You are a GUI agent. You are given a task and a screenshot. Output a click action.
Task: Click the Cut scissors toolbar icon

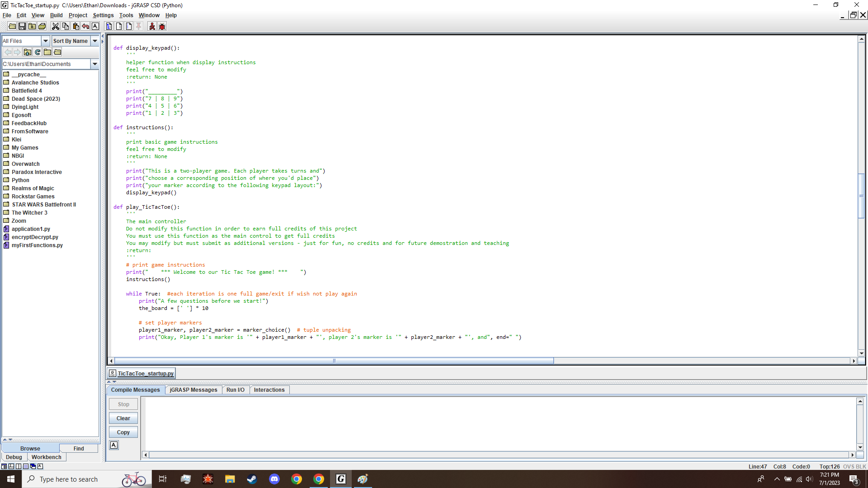click(x=55, y=27)
